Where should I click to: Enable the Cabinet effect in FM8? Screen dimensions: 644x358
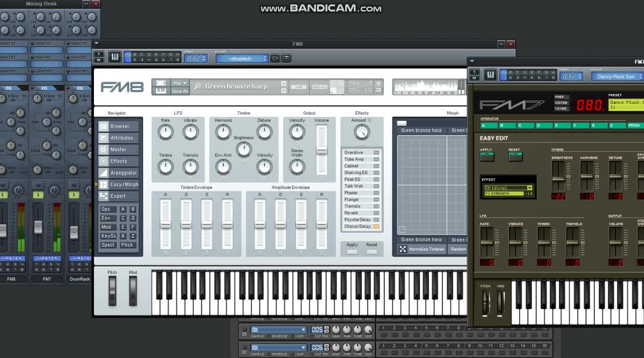pos(376,166)
